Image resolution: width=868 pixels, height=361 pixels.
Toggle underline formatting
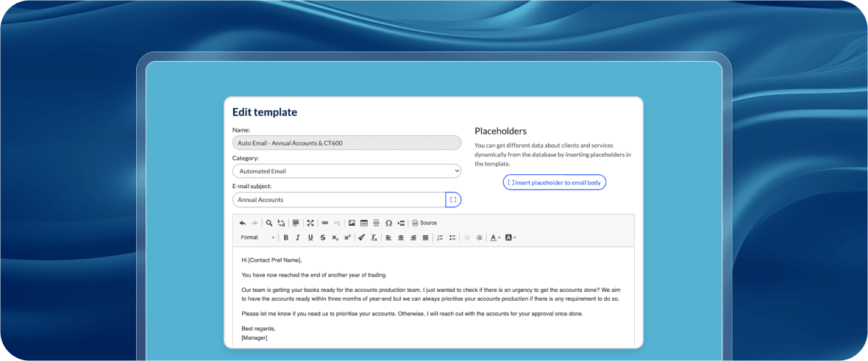310,237
